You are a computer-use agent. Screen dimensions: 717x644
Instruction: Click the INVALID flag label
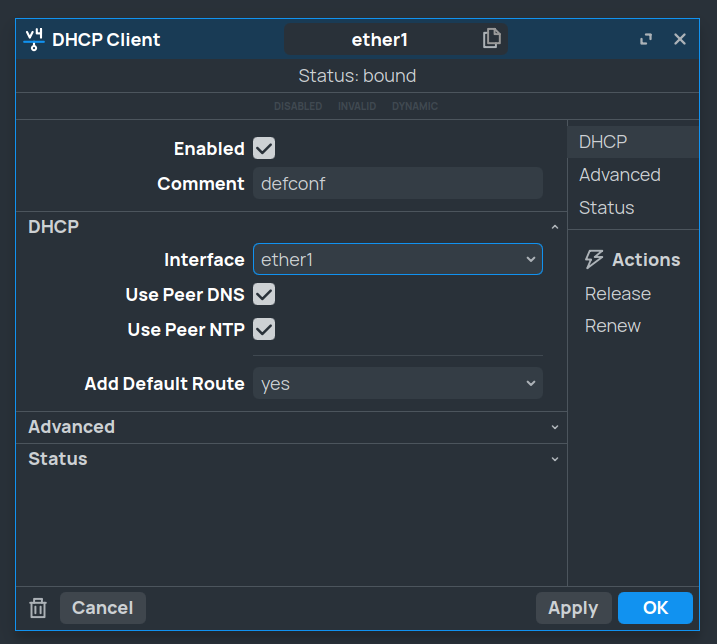point(357,106)
